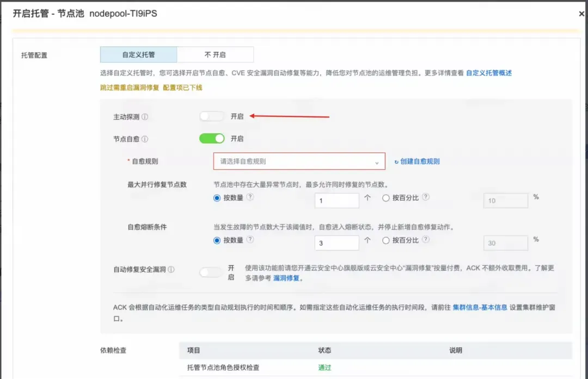Click help icon beside 按百分比 under 自愈熔断条件

click(x=426, y=239)
